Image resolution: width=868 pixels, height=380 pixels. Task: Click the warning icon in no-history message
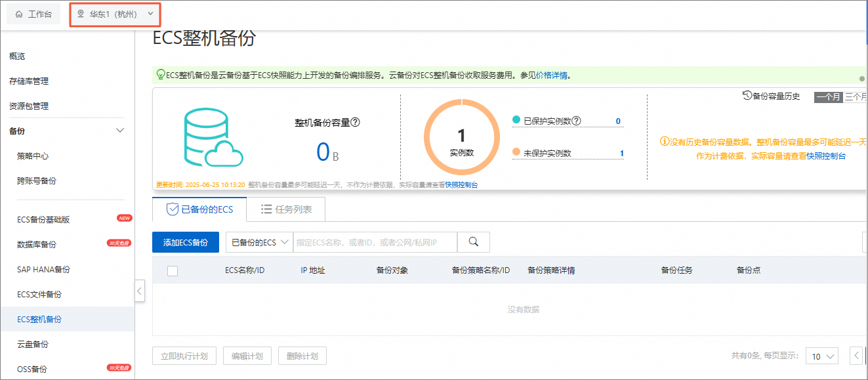[x=663, y=141]
